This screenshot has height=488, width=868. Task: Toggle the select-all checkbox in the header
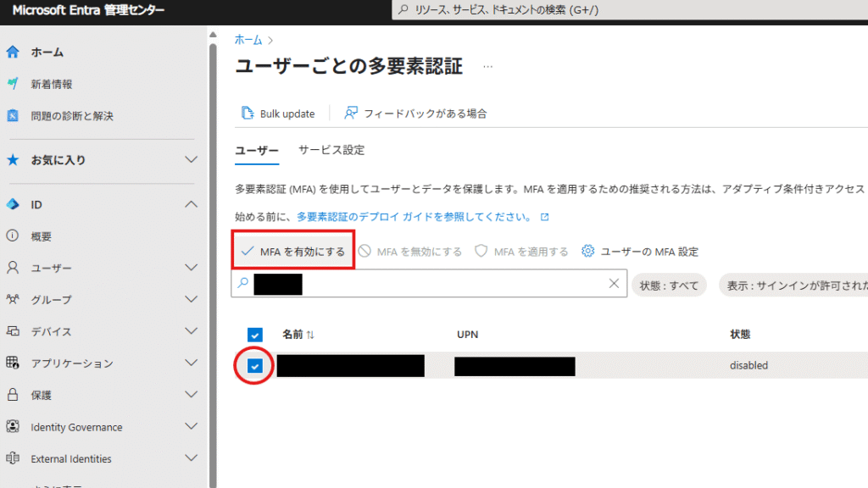coord(254,335)
